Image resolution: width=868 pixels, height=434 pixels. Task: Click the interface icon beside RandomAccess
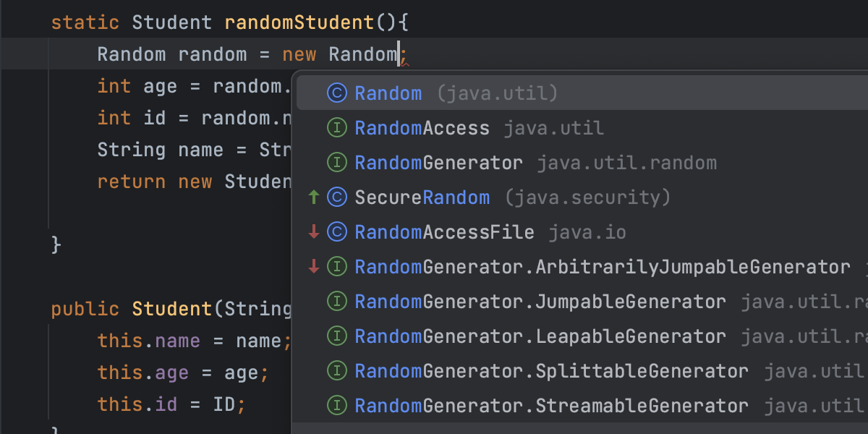(x=336, y=127)
